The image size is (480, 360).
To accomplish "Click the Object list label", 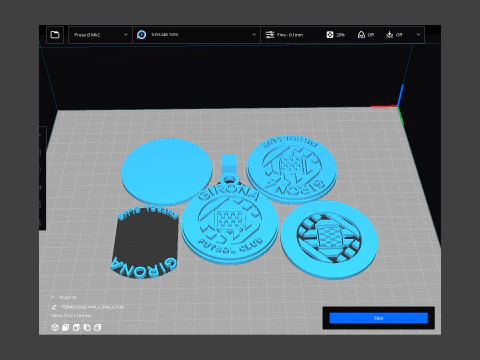I will click(x=68, y=297).
